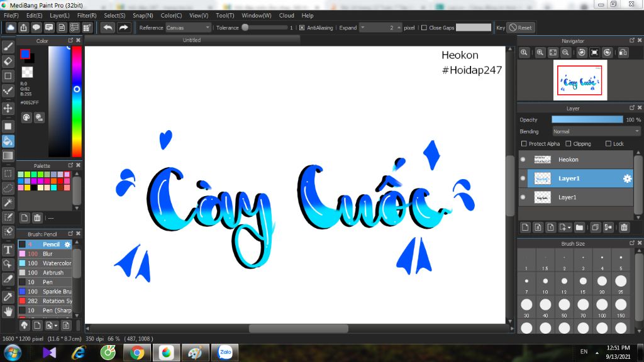Toggle the AntiAliasing checkbox

tap(302, 28)
